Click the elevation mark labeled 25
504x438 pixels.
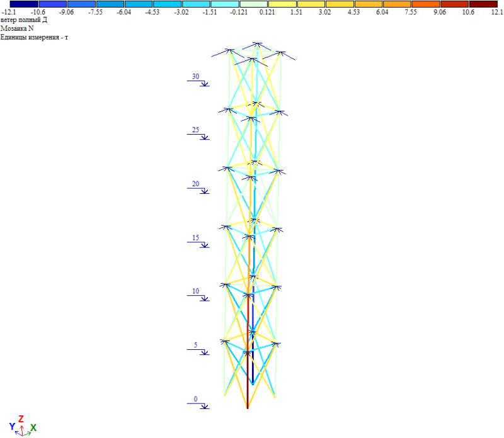click(x=198, y=133)
